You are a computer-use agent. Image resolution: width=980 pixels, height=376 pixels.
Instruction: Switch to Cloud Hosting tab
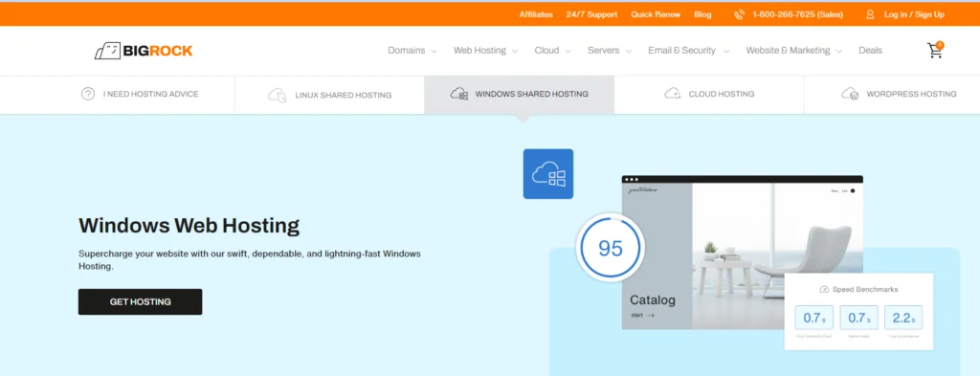pos(709,95)
